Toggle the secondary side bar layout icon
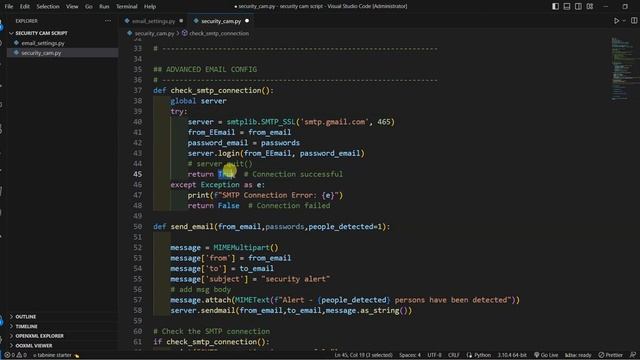 tap(578, 6)
